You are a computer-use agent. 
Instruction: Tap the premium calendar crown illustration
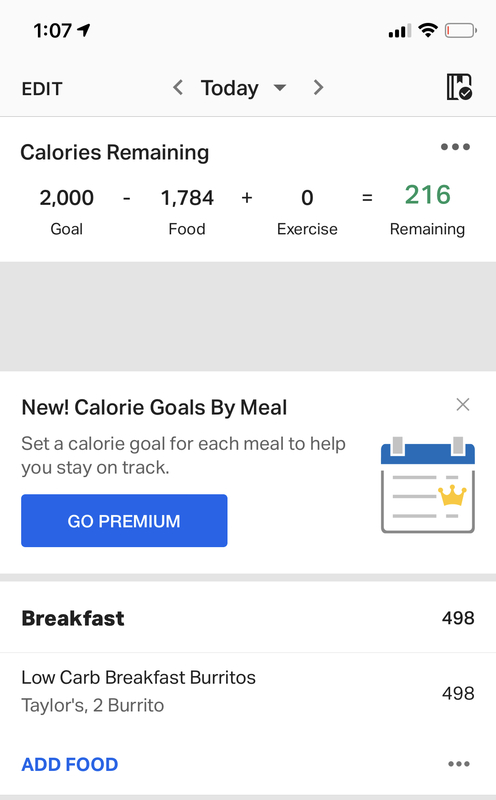pos(428,485)
